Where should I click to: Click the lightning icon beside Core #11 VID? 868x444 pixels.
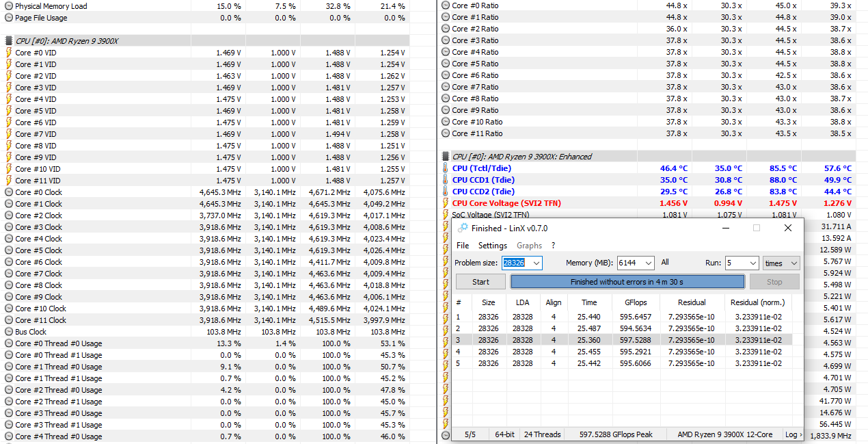click(8, 181)
